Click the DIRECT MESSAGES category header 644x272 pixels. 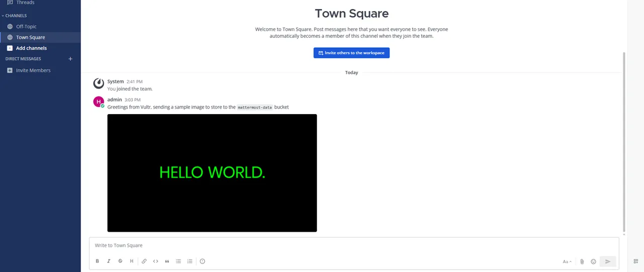[x=23, y=59]
